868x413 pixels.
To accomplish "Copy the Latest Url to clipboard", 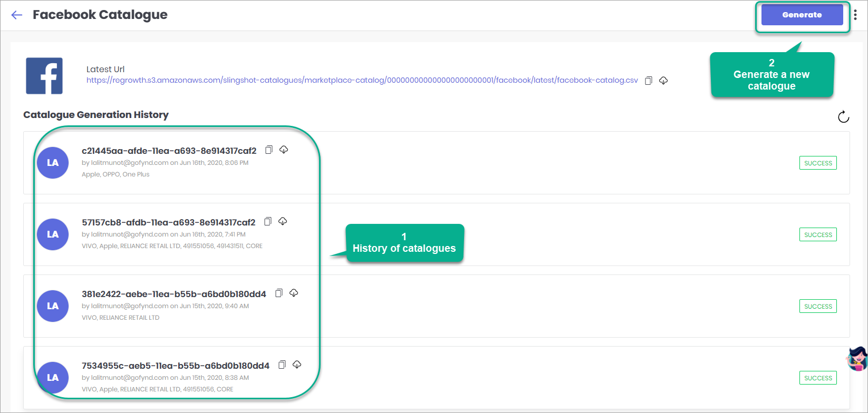I will click(x=649, y=81).
